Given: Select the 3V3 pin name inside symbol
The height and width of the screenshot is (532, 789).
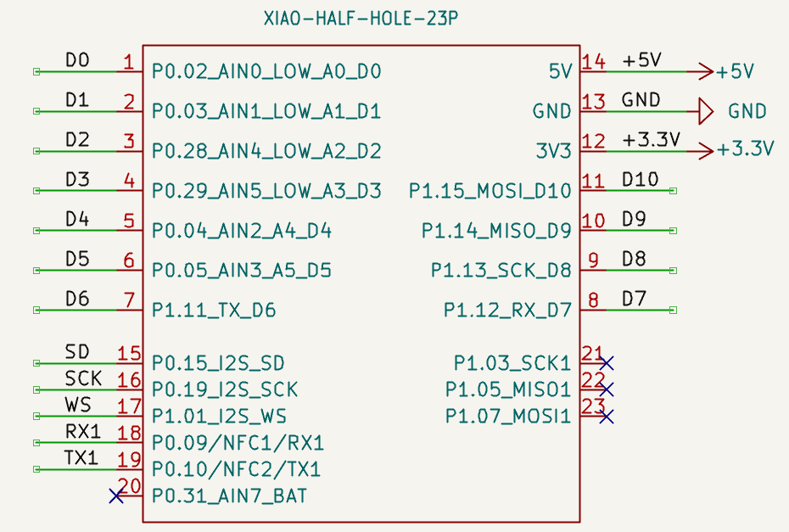Looking at the screenshot, I should coord(553,151).
